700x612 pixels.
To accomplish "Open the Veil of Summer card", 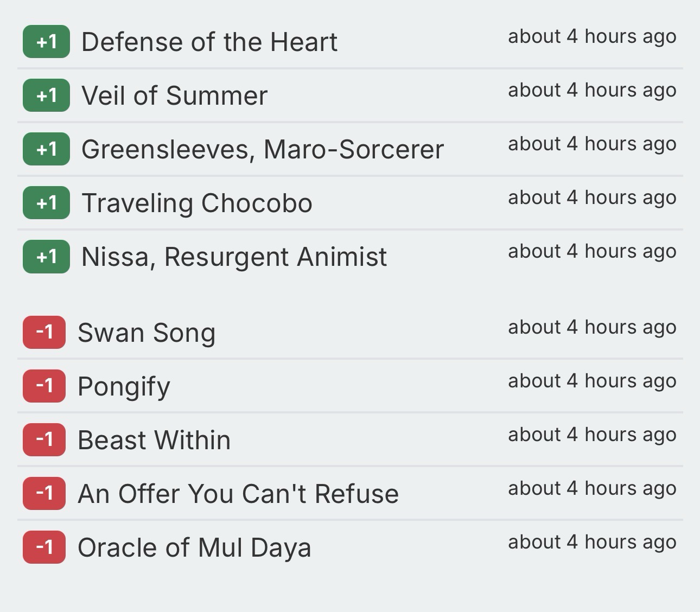I will (x=174, y=96).
